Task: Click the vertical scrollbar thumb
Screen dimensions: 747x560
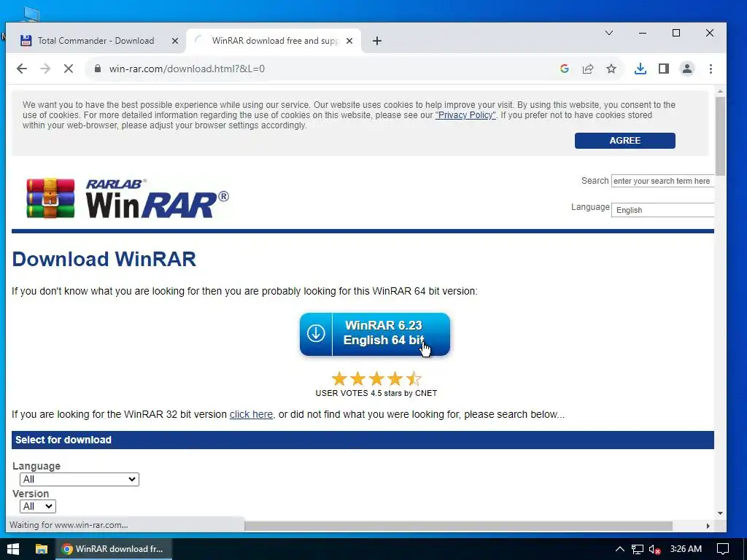Action: pyautogui.click(x=720, y=136)
